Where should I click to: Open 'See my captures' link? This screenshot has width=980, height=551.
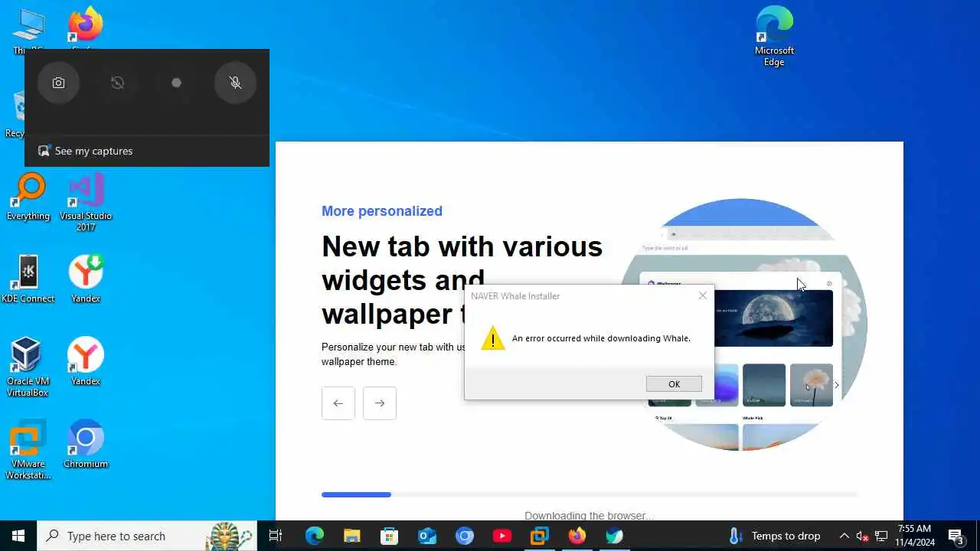(x=86, y=151)
